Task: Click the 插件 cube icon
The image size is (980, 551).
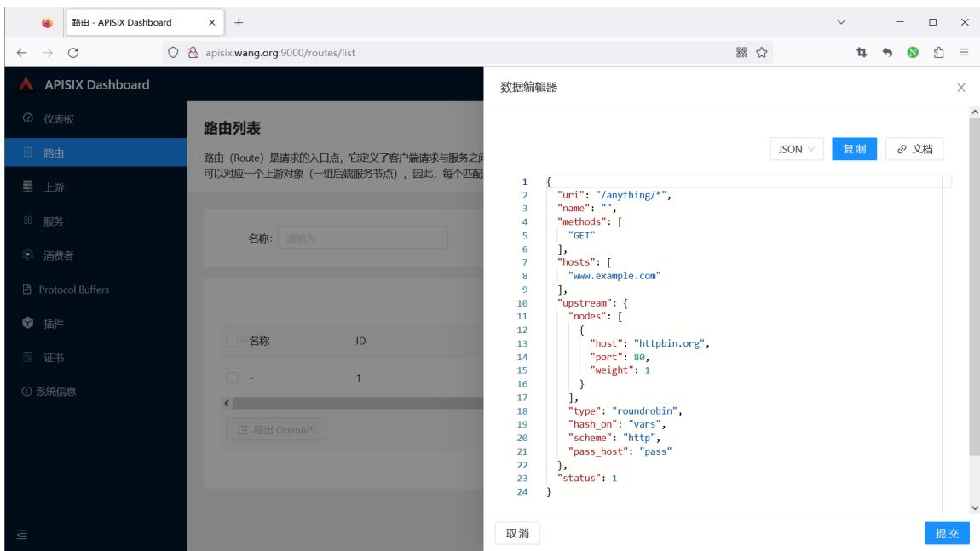Action: tap(27, 323)
